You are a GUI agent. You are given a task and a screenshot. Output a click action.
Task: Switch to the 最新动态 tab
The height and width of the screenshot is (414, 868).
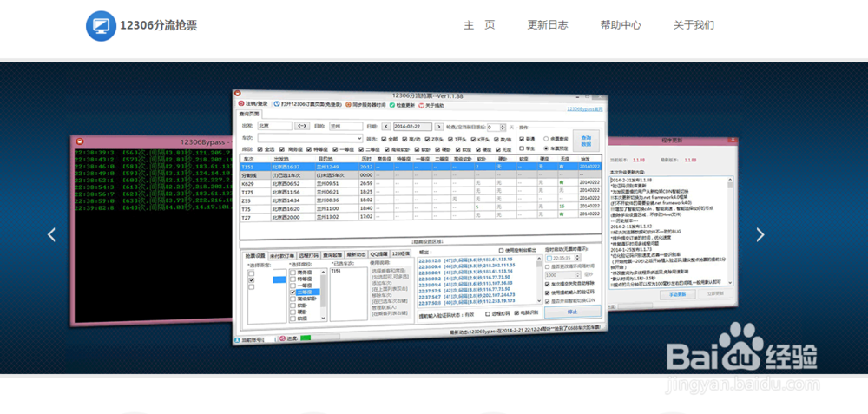pyautogui.click(x=357, y=254)
